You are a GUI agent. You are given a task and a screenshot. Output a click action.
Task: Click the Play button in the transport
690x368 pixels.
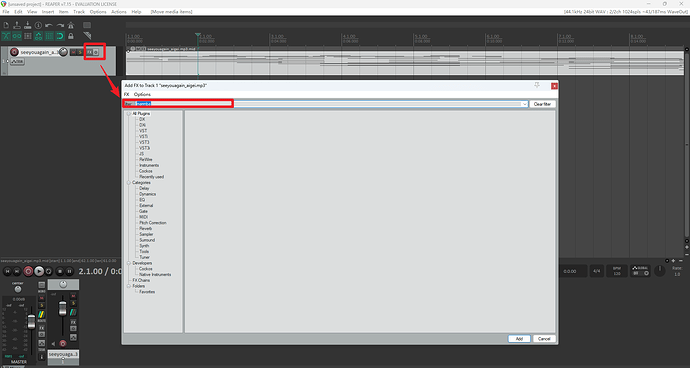(39, 272)
